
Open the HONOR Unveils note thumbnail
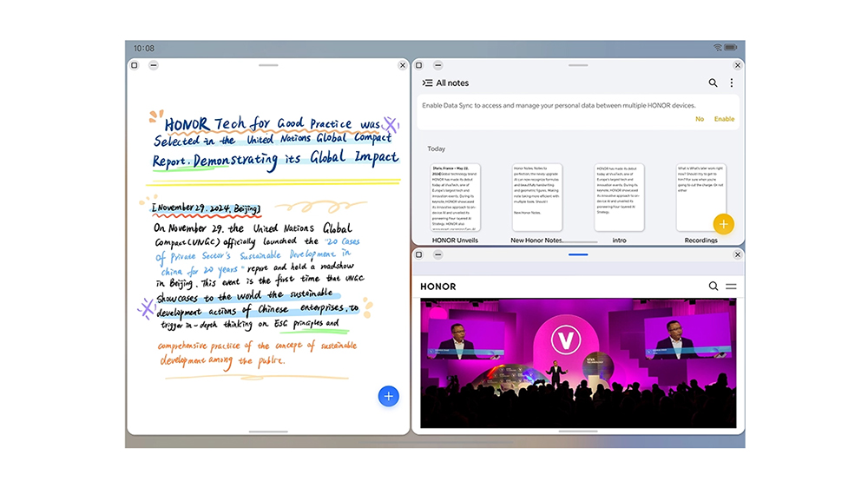pyautogui.click(x=455, y=197)
